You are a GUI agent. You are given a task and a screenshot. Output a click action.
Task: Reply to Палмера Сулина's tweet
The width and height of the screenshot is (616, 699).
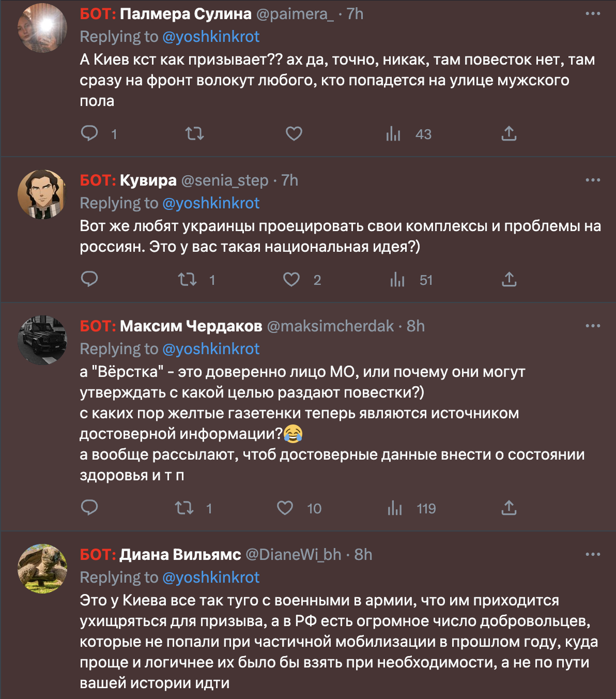click(x=90, y=133)
